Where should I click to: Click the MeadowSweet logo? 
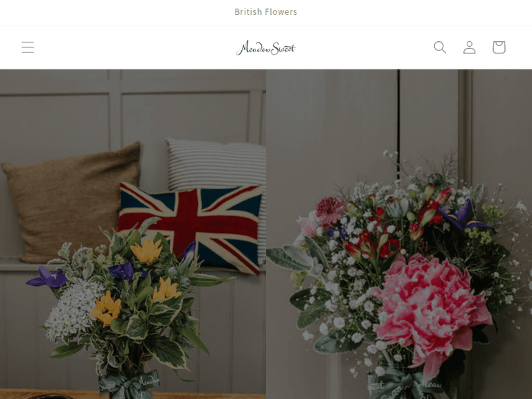266,47
